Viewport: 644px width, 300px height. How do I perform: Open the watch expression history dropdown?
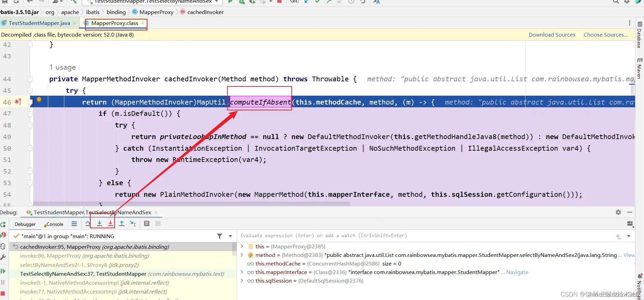pos(629,236)
